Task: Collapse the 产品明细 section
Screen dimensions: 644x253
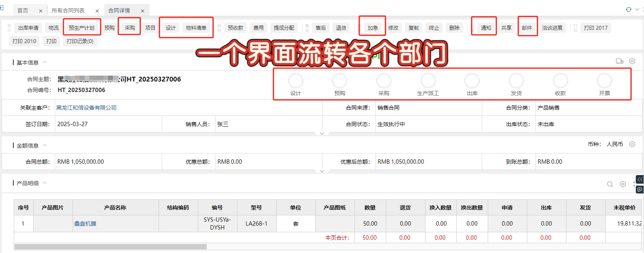Action: pos(45,183)
